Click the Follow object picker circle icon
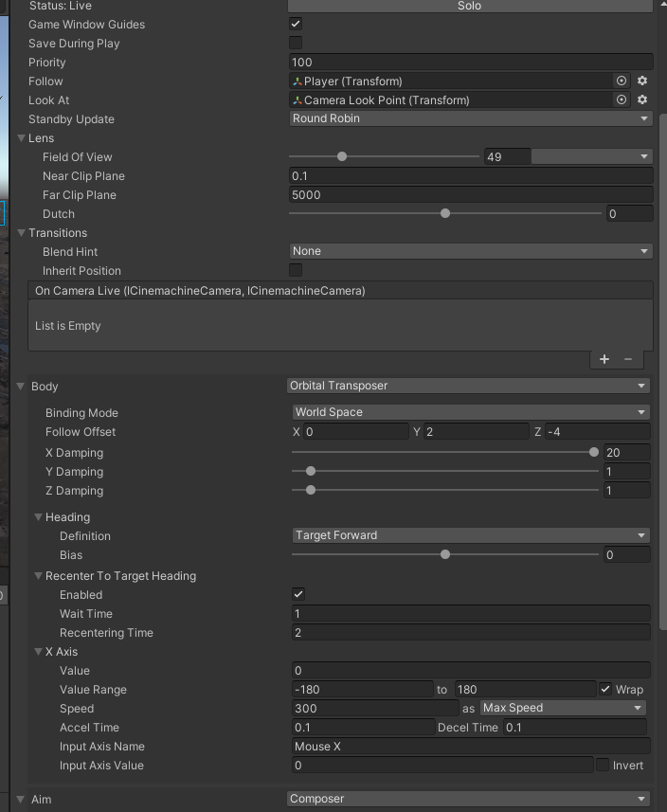 (x=622, y=81)
